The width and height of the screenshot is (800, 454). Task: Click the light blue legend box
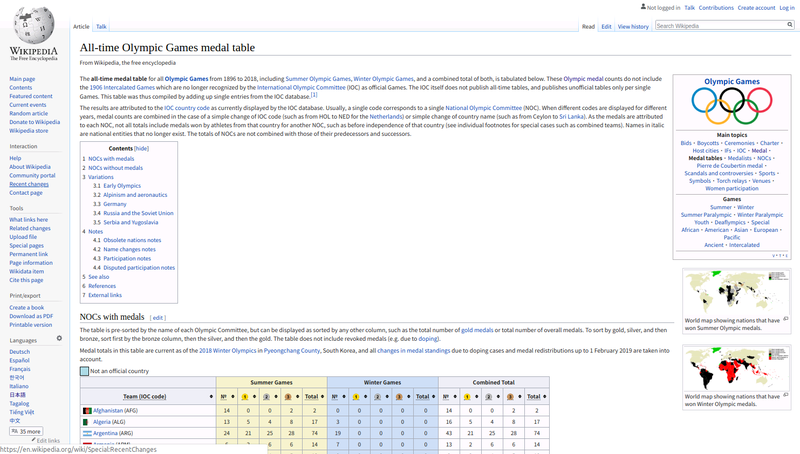pos(84,371)
